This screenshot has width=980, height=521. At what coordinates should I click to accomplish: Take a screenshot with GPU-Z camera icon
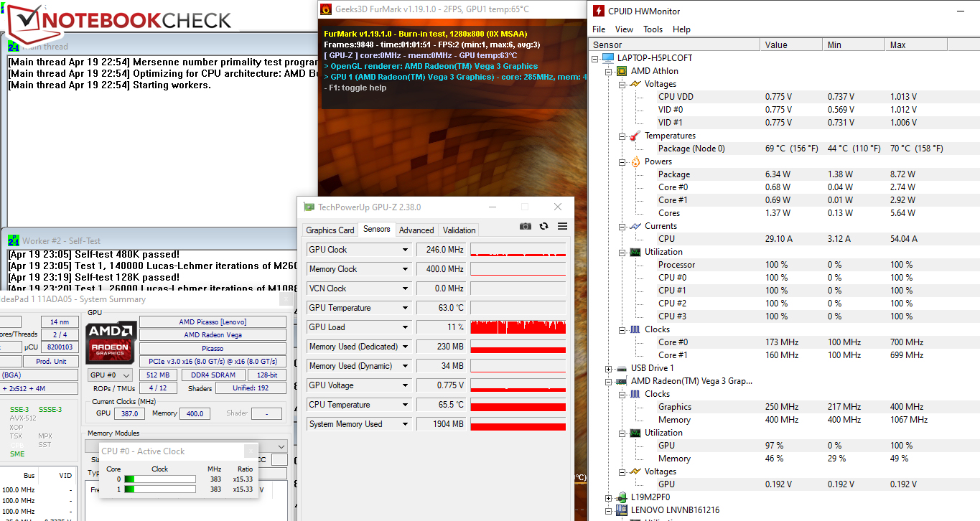pos(526,226)
